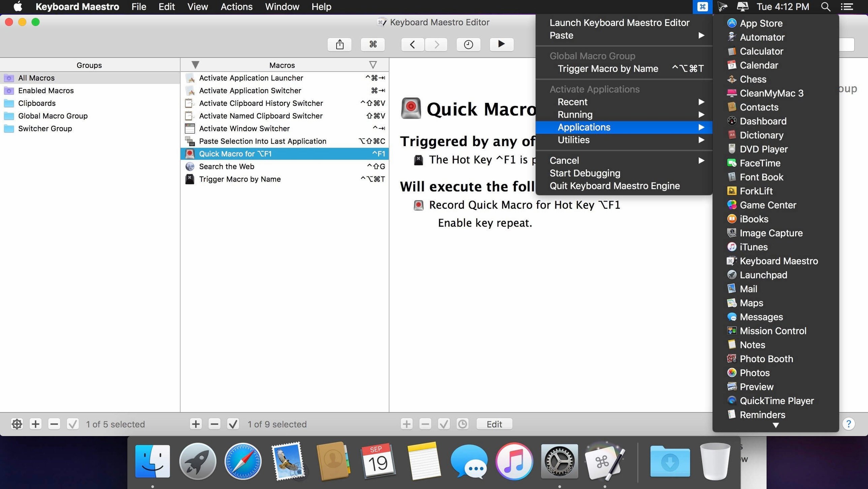This screenshot has width=868, height=489.
Task: Pick CleanMyMac 3 from the app list
Action: pyautogui.click(x=776, y=93)
